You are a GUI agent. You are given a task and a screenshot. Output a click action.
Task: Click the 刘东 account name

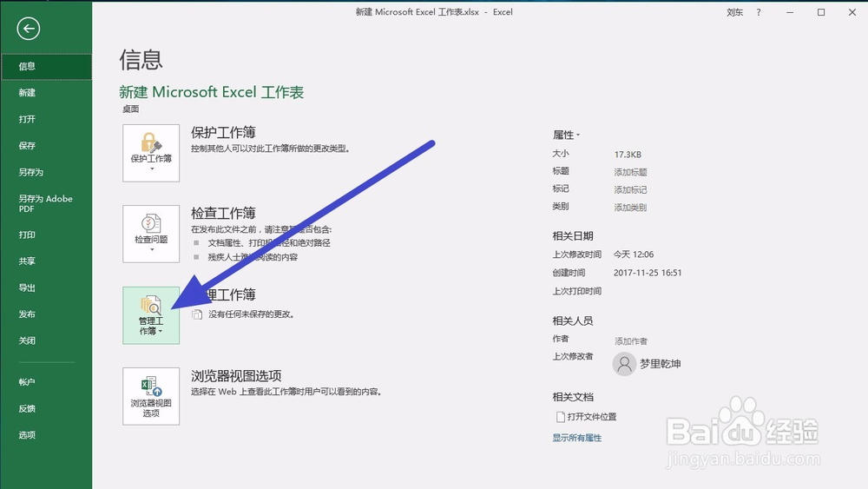734,12
